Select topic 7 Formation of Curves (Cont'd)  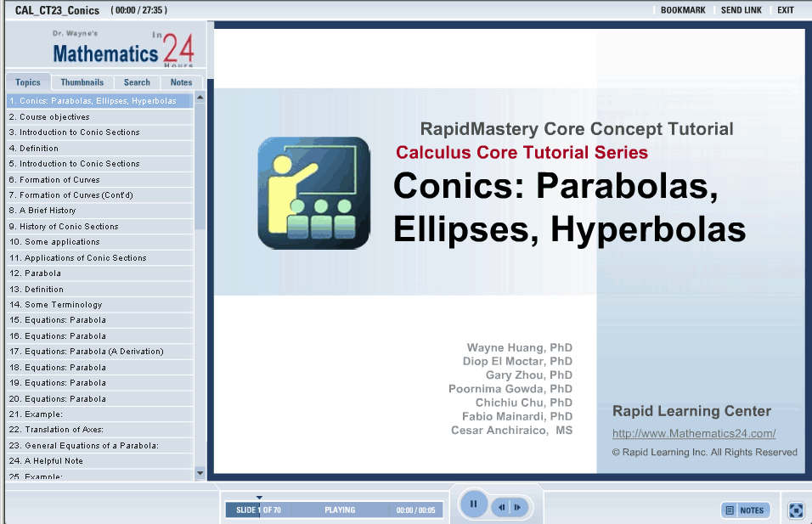pyautogui.click(x=100, y=195)
